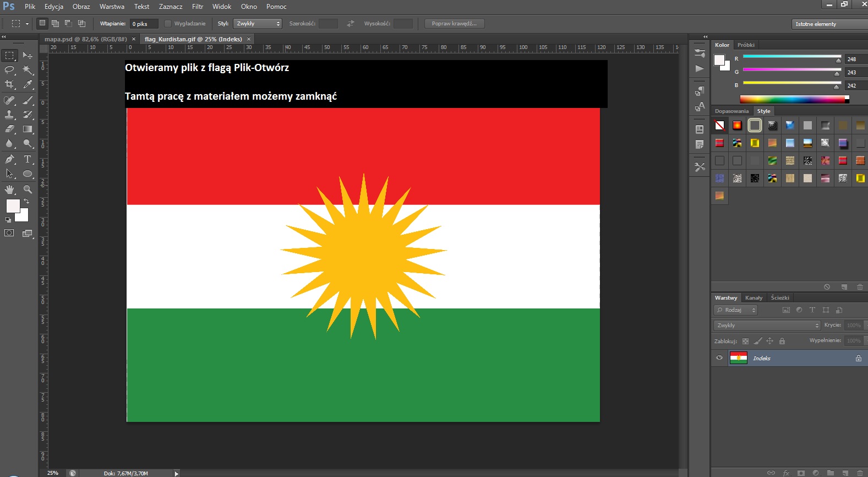Select the History Brush tool
This screenshot has width=868, height=477.
pyautogui.click(x=28, y=115)
